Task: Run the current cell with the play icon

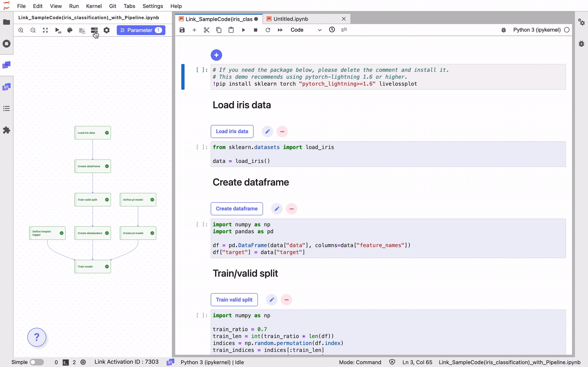Action: click(x=243, y=30)
